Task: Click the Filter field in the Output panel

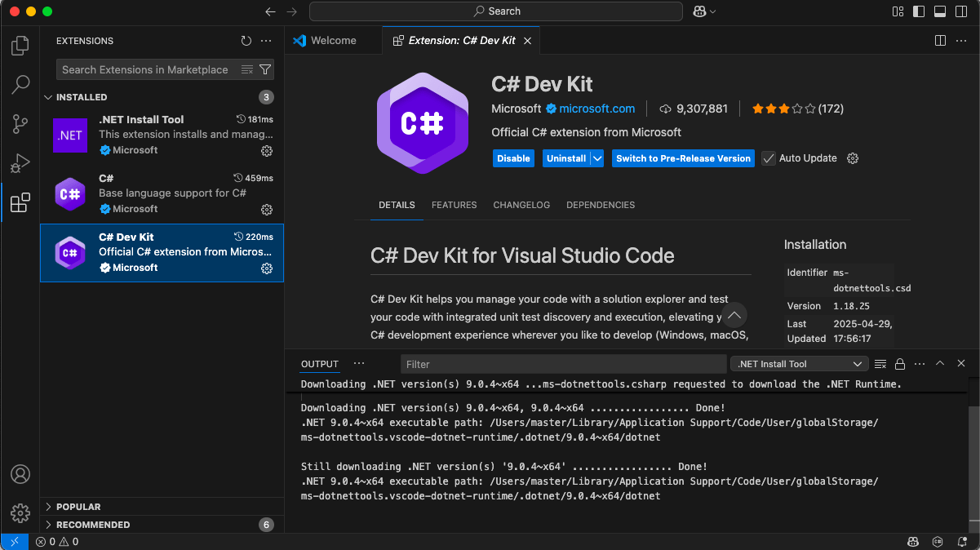Action: (x=563, y=363)
